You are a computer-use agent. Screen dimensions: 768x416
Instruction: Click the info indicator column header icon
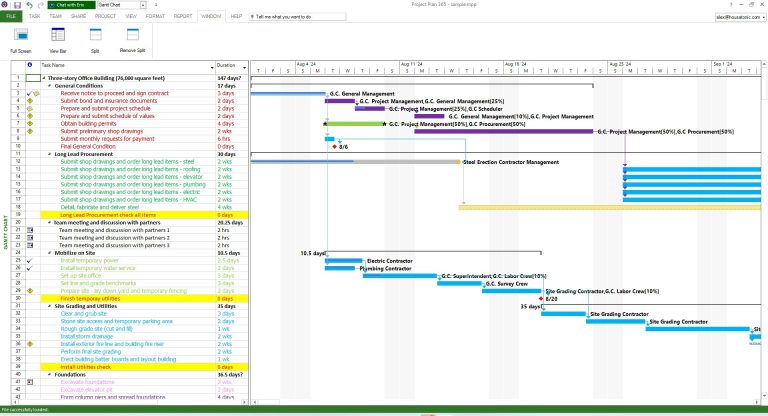click(x=30, y=65)
